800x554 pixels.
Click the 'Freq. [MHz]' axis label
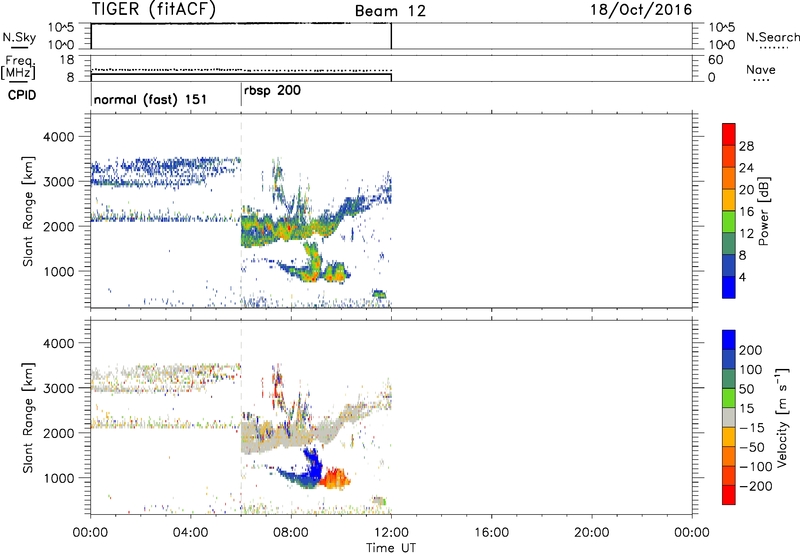(x=18, y=67)
